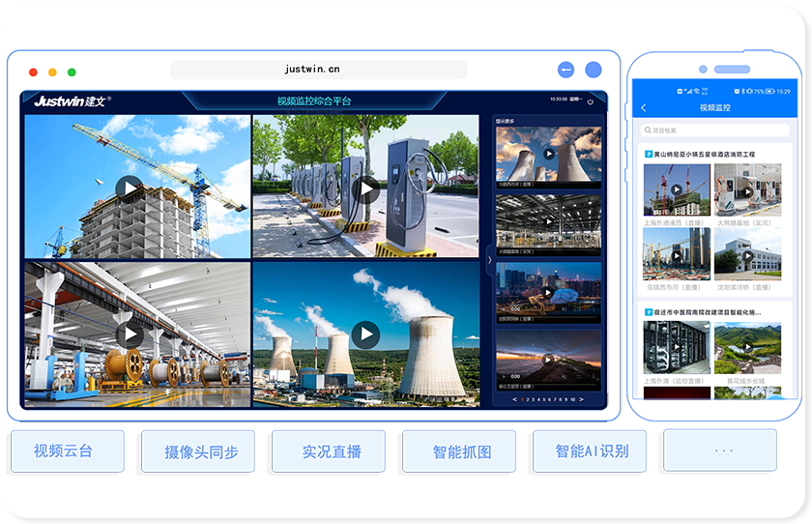This screenshot has width=812, height=524.
Task: Open the night city skyline sidebar video
Action: click(x=548, y=292)
